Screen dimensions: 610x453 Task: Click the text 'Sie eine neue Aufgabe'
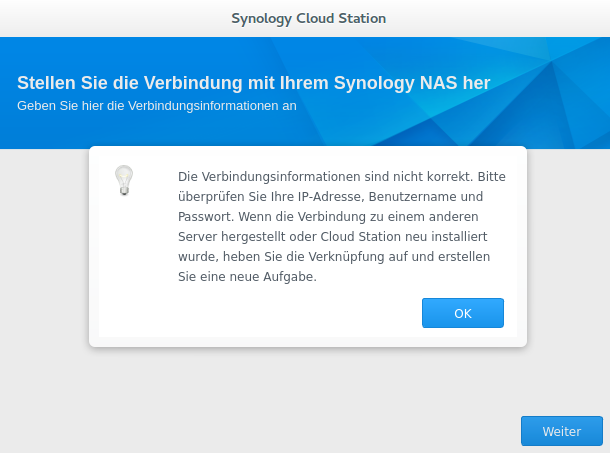[x=247, y=278]
